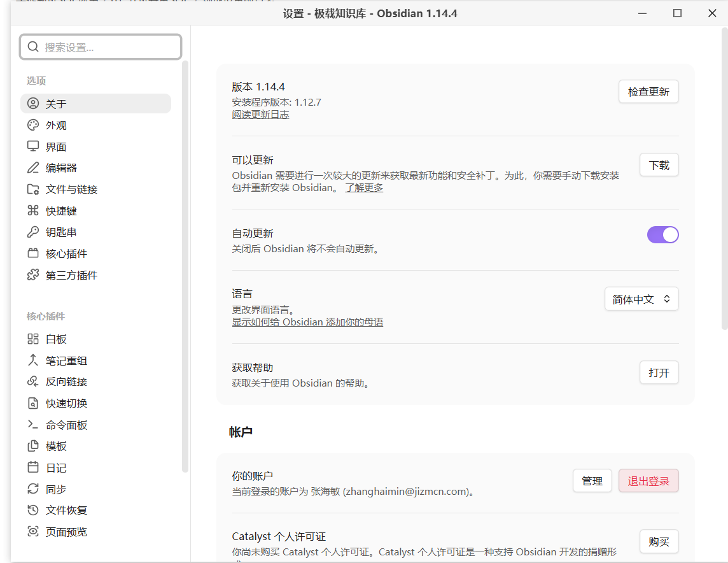Click the Keychain (钥匙串) key icon
Viewport: 728px width, 563px height.
(33, 232)
